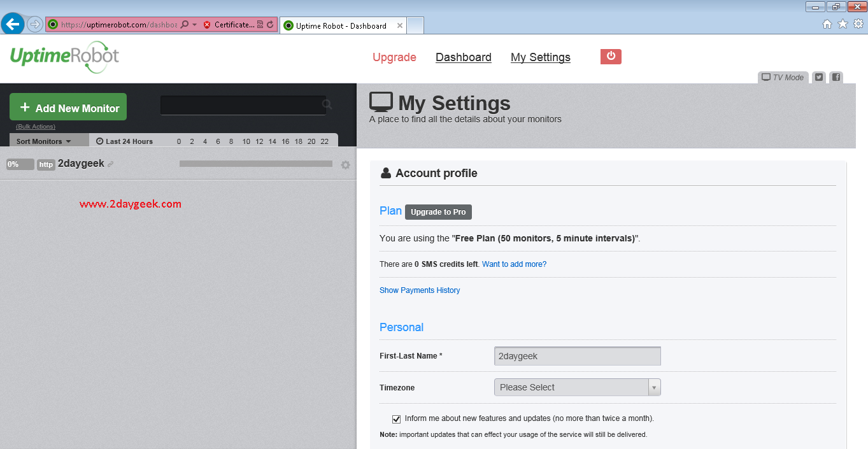Click the browser Home icon
Image resolution: width=868 pixels, height=449 pixels.
(827, 24)
